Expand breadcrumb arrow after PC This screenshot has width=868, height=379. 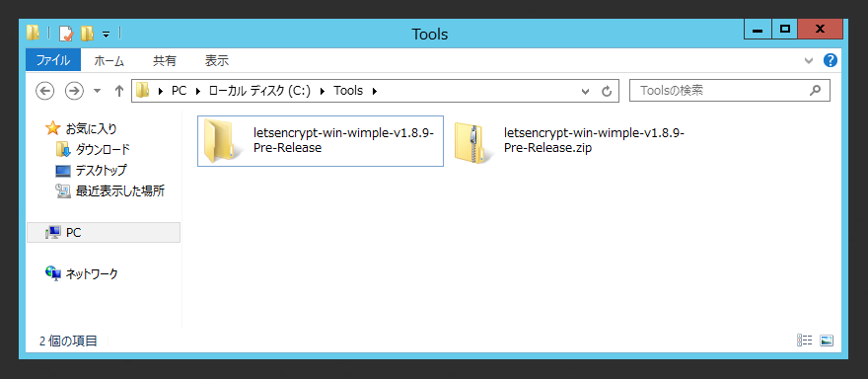click(x=197, y=91)
